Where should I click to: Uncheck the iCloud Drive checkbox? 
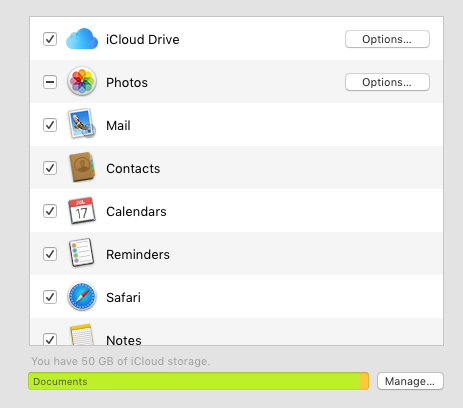(50, 39)
